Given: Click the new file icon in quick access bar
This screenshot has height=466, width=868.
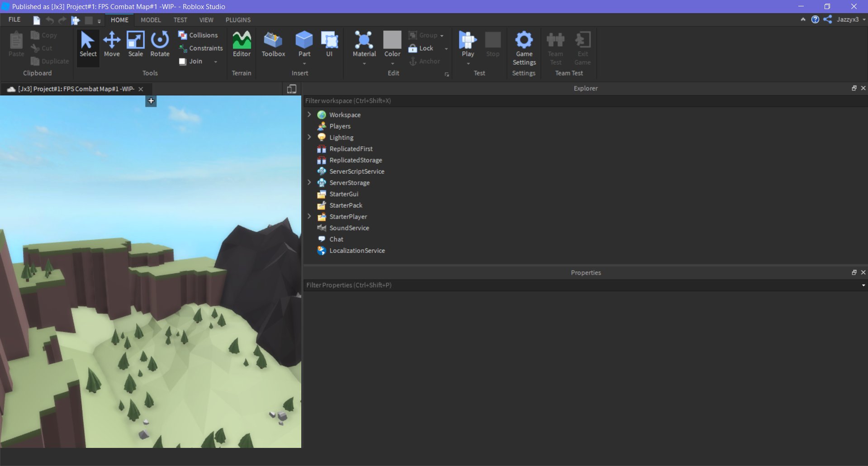Looking at the screenshot, I should click(37, 20).
